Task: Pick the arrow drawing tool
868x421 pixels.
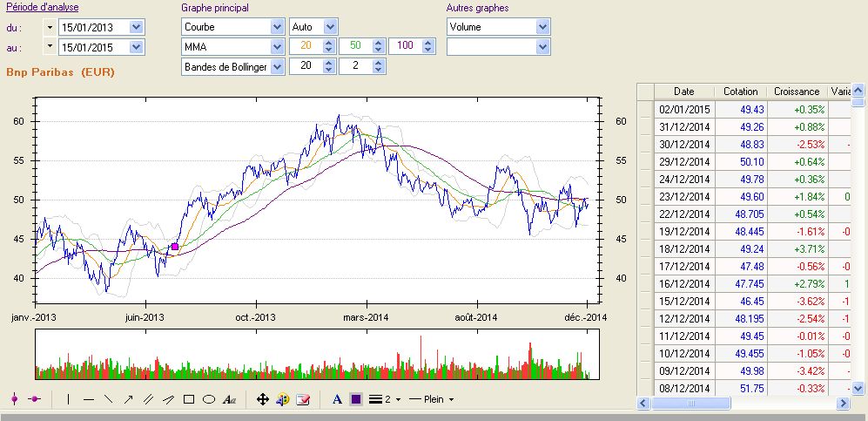Action: (128, 399)
